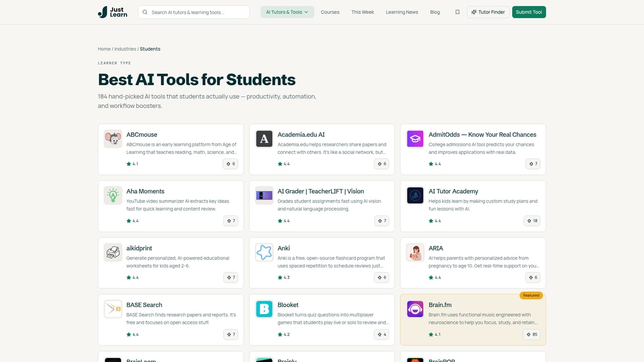Click the Featured badge on Brain.fm
The height and width of the screenshot is (362, 644).
coord(531,296)
